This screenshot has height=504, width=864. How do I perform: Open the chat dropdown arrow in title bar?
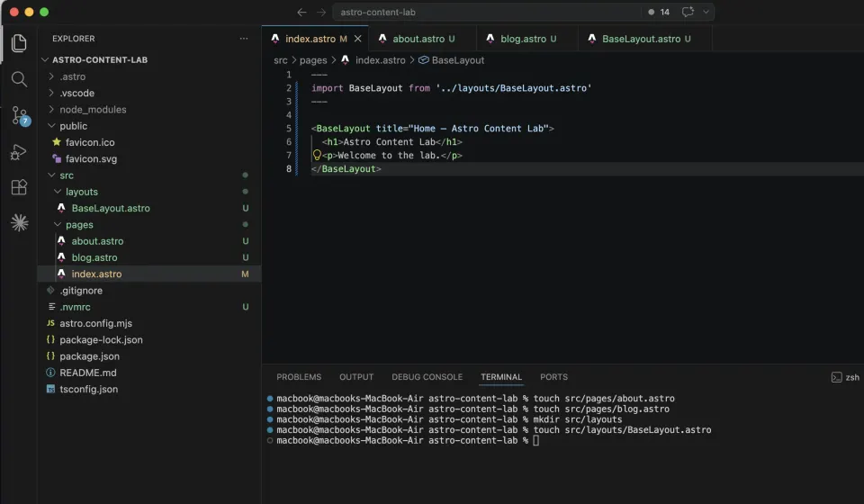(x=706, y=12)
